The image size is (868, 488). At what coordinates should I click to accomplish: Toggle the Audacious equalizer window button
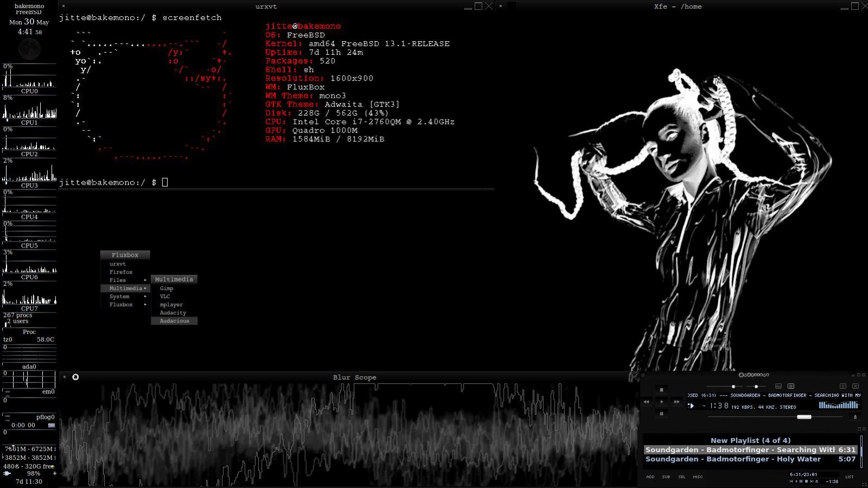coord(778,386)
